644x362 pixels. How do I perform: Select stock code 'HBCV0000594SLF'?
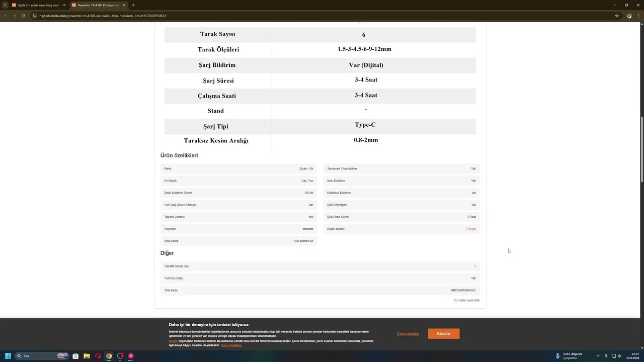coord(463,290)
